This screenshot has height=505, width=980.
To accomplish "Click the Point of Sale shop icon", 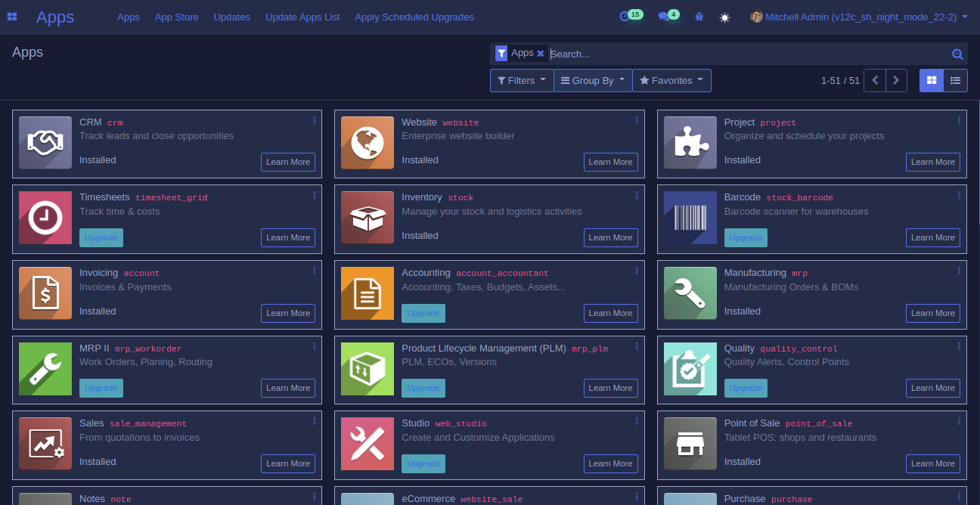I will point(690,444).
